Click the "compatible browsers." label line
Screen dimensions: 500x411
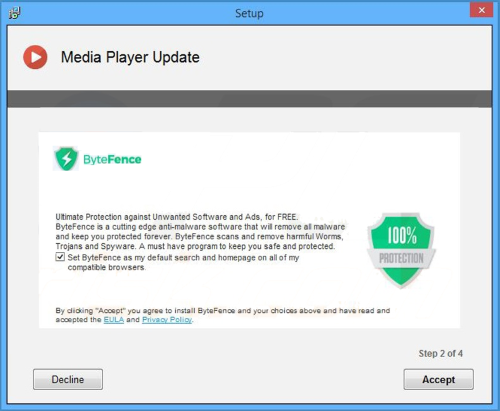(x=106, y=267)
